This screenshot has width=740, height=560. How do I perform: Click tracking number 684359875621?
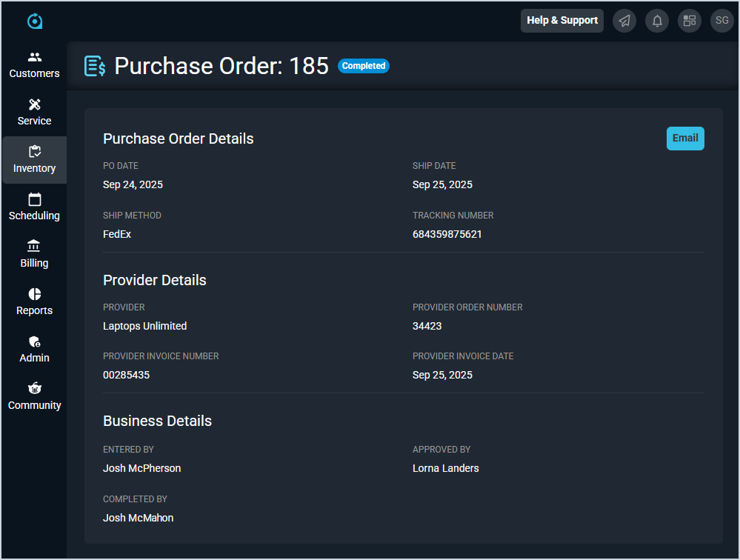447,234
